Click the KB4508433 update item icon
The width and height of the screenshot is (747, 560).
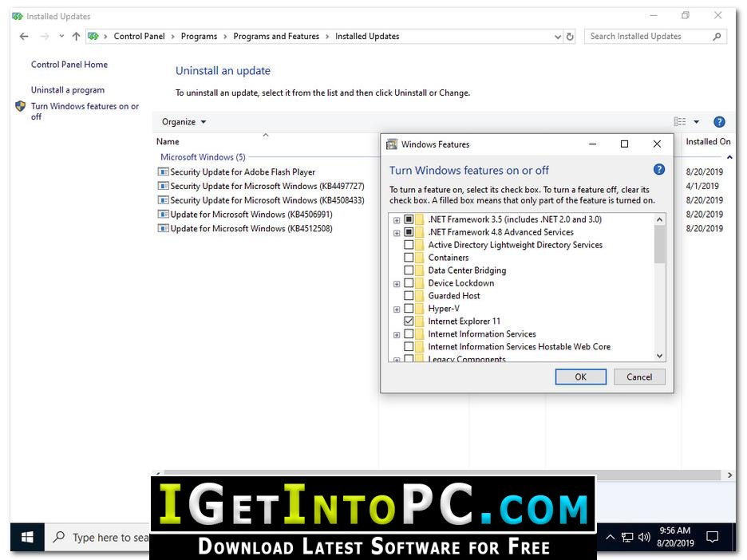(x=163, y=200)
